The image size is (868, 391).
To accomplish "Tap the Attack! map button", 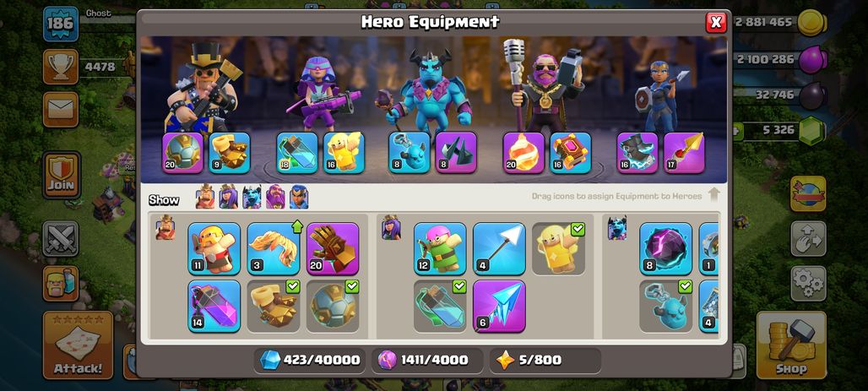I will [78, 345].
